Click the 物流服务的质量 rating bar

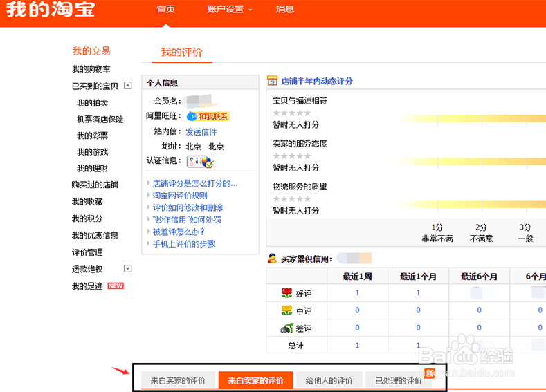[x=470, y=205]
